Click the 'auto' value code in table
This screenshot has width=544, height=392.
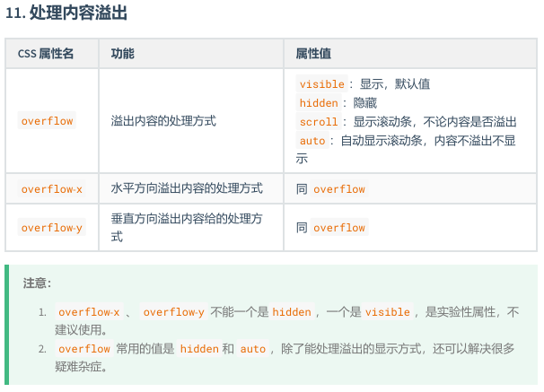pyautogui.click(x=312, y=140)
